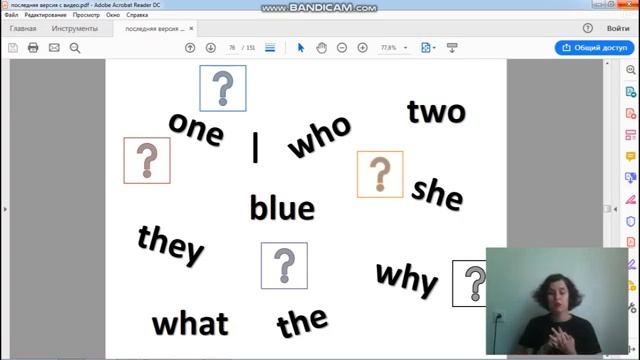
Task: Click the word 'why' on the page
Action: coord(407,280)
